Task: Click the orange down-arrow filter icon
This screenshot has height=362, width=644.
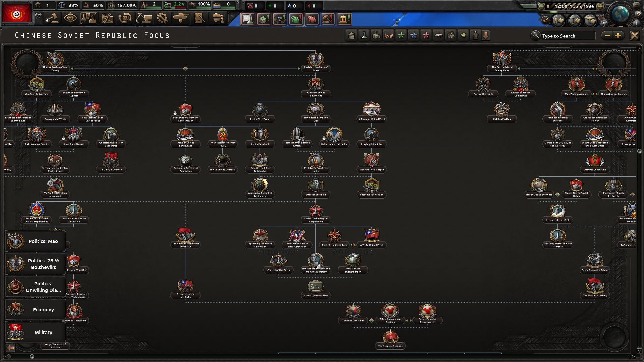Action: (486, 35)
